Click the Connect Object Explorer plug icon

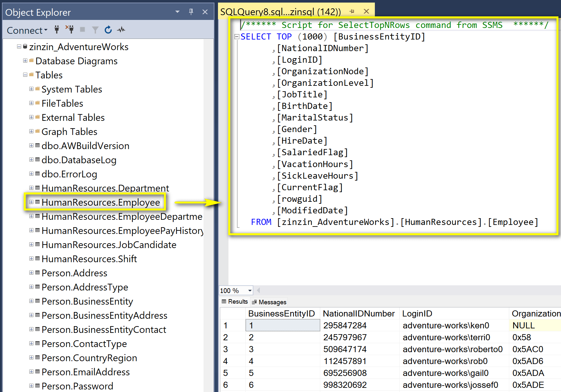(57, 30)
